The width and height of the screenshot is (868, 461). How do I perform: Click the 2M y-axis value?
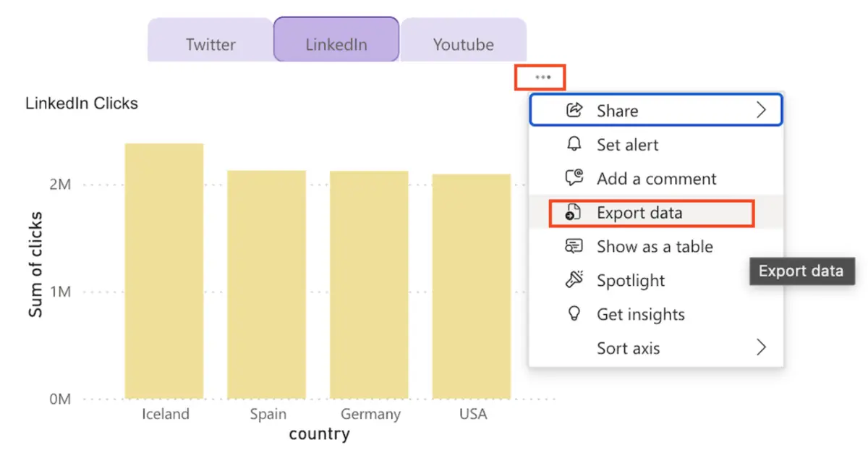tap(60, 185)
